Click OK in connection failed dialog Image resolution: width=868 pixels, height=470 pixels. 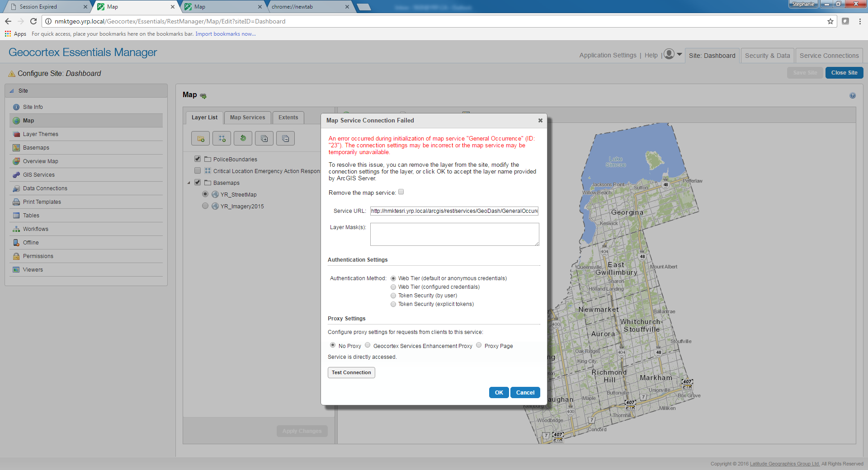pos(499,393)
